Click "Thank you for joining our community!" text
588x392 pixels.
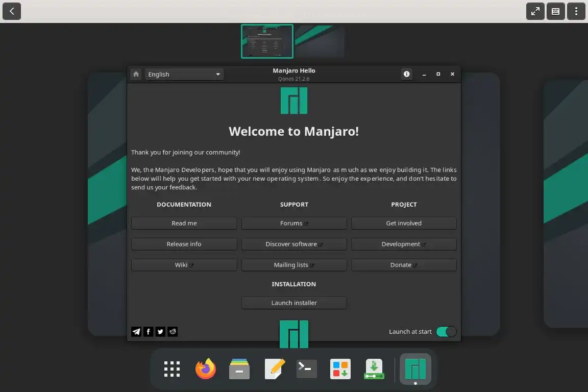pos(186,152)
